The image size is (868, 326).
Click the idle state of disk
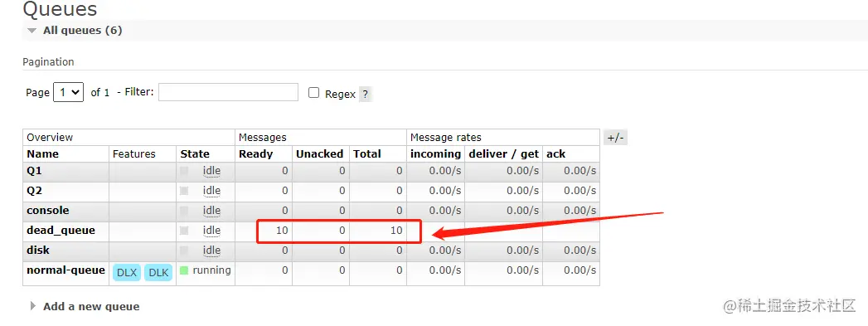[211, 251]
